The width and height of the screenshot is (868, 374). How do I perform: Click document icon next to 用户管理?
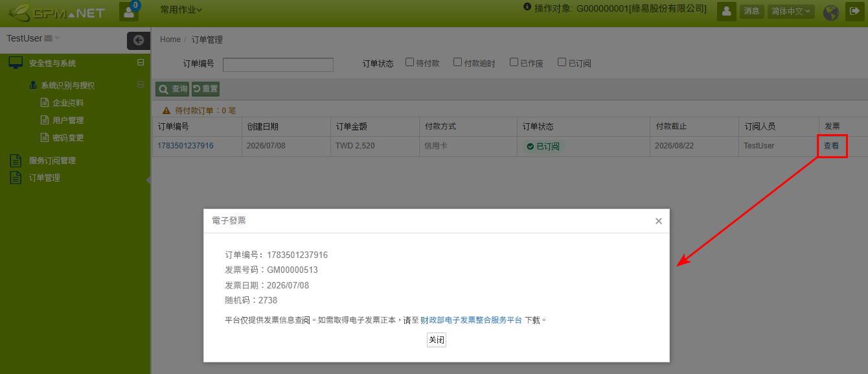(x=45, y=120)
